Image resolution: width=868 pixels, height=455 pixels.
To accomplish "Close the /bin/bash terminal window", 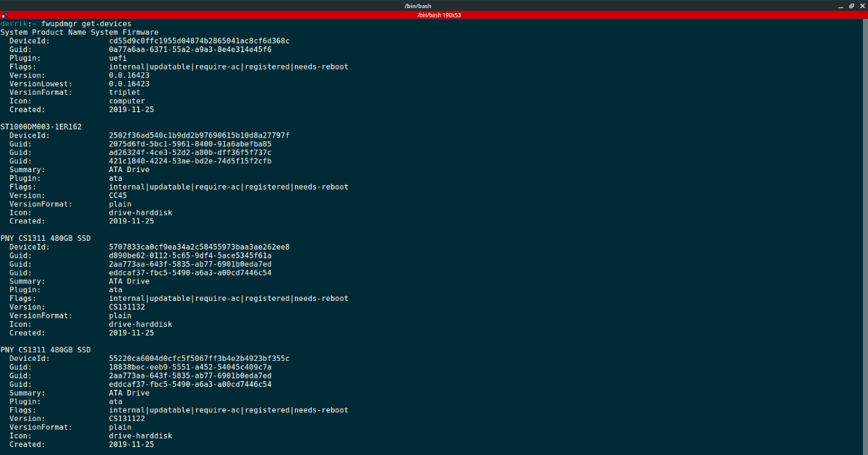I will [x=861, y=5].
